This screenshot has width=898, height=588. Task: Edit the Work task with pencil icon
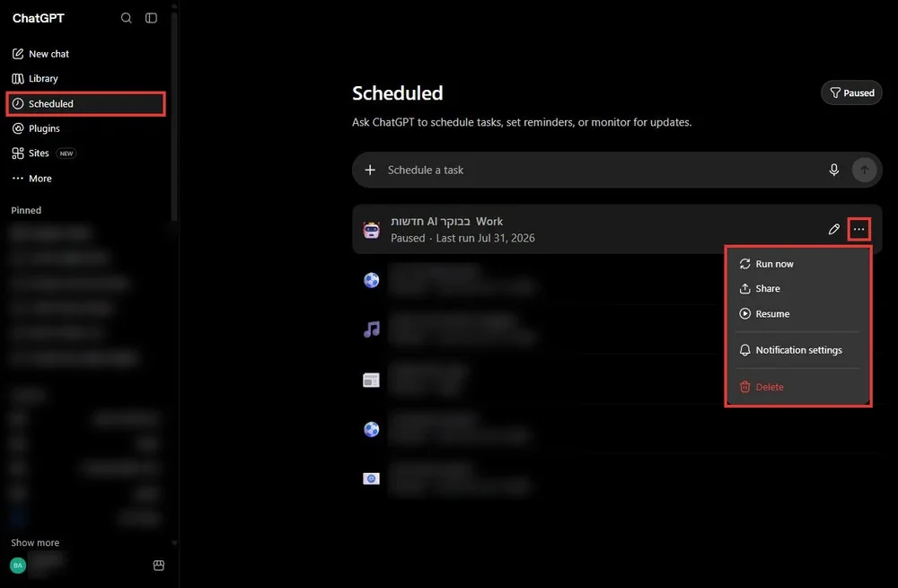(x=834, y=230)
